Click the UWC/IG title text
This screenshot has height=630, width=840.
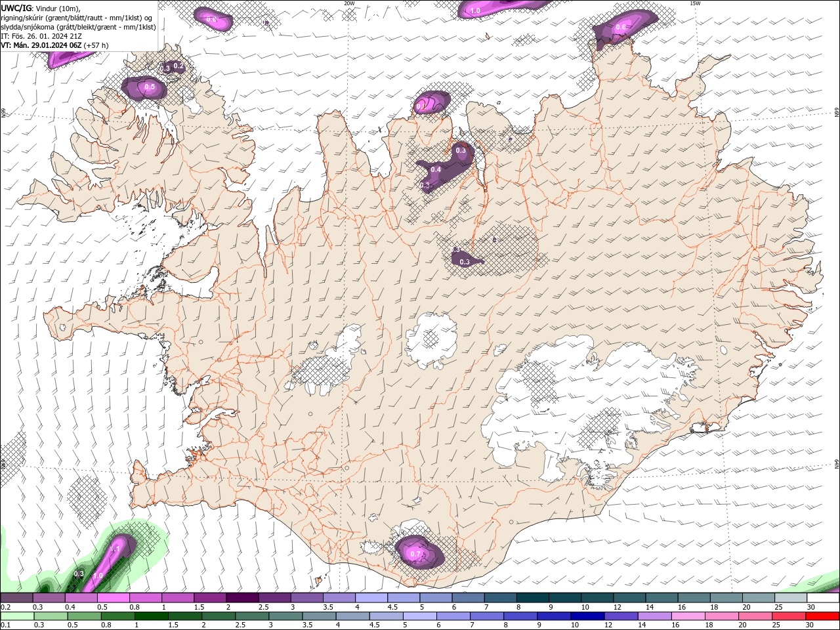[x=16, y=8]
